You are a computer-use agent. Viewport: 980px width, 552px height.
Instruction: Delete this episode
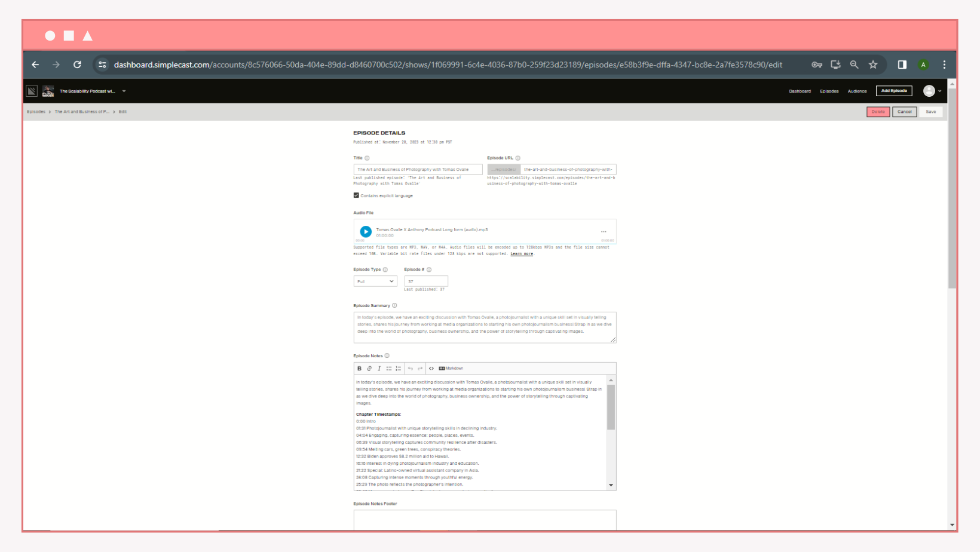click(x=878, y=112)
